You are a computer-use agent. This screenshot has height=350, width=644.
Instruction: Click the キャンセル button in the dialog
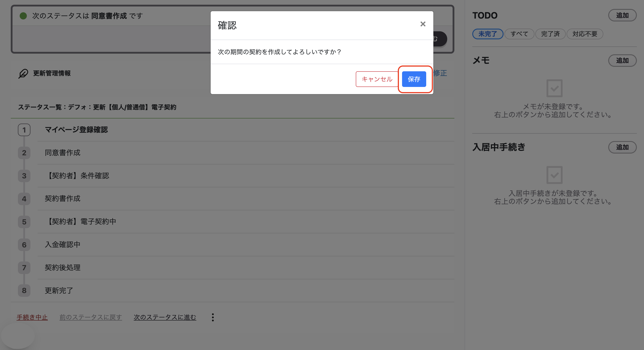(377, 79)
